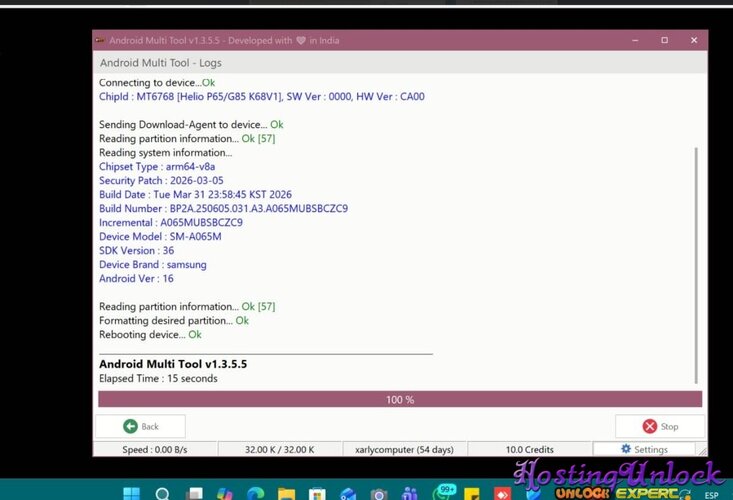Click 'Chipset Type : arm64-v8a' line

(x=157, y=167)
